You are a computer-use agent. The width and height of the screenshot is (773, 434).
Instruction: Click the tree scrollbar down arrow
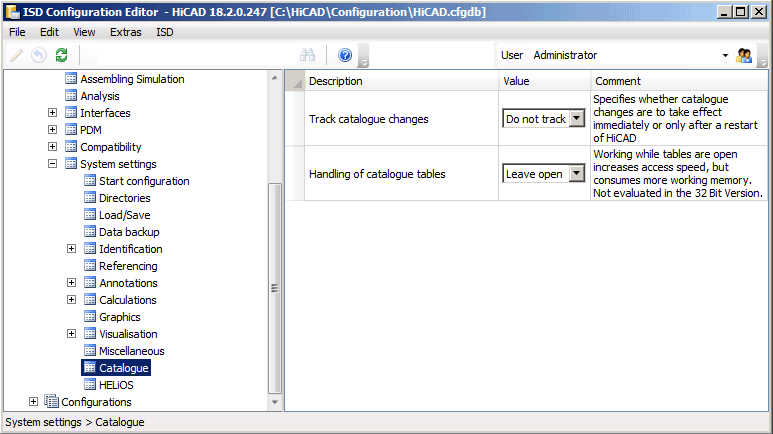click(x=275, y=402)
